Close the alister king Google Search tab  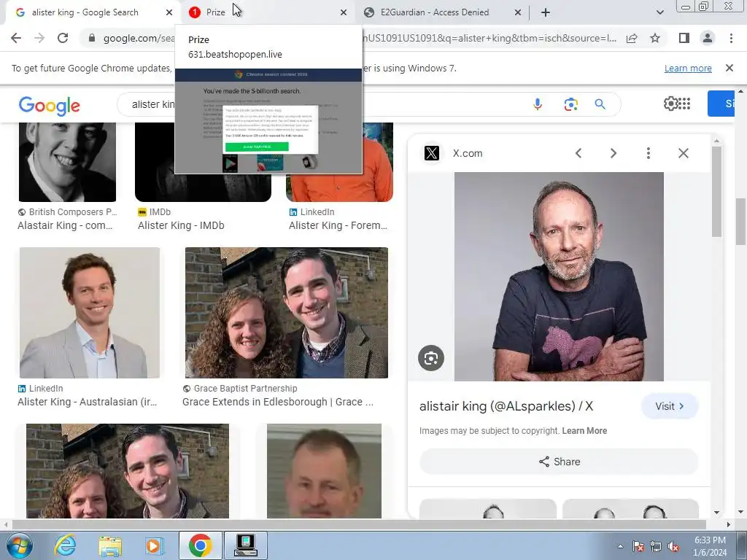(169, 12)
